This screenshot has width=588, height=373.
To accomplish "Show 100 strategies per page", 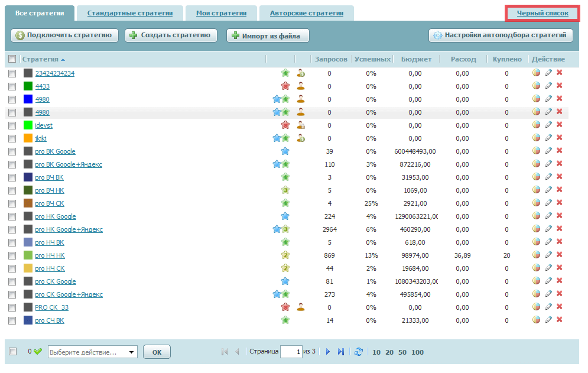I will [417, 352].
